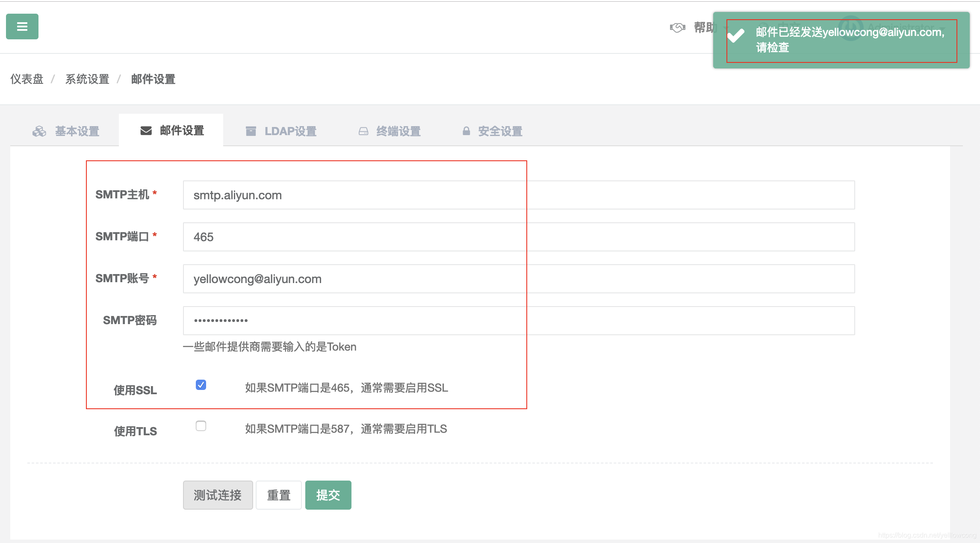Focus the SMTP主机 input field
This screenshot has width=980, height=543.
tap(519, 195)
